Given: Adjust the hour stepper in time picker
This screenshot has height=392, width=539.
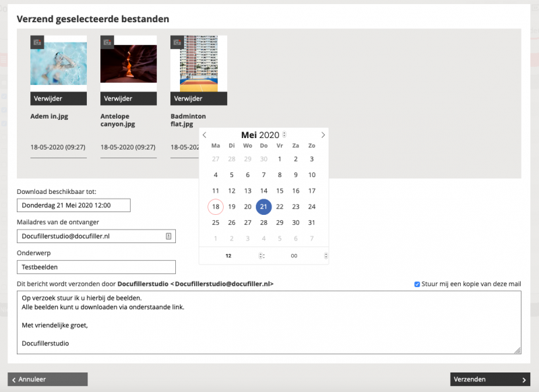Looking at the screenshot, I should [x=261, y=256].
